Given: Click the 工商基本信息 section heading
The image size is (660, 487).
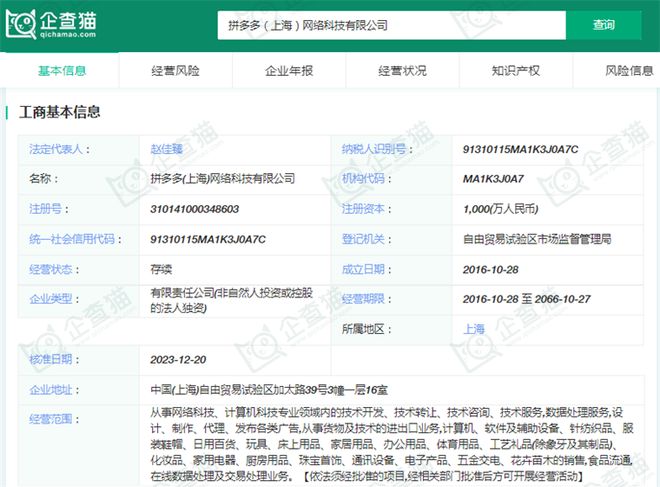Looking at the screenshot, I should point(59,112).
